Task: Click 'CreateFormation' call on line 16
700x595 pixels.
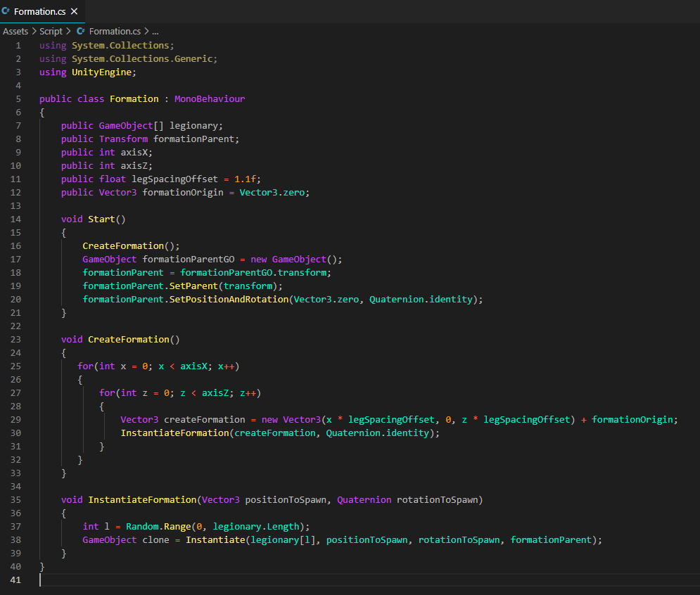Action: [123, 246]
